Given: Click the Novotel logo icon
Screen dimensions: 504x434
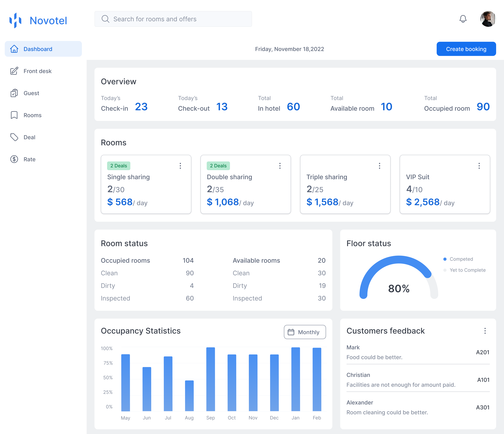Looking at the screenshot, I should pos(15,20).
